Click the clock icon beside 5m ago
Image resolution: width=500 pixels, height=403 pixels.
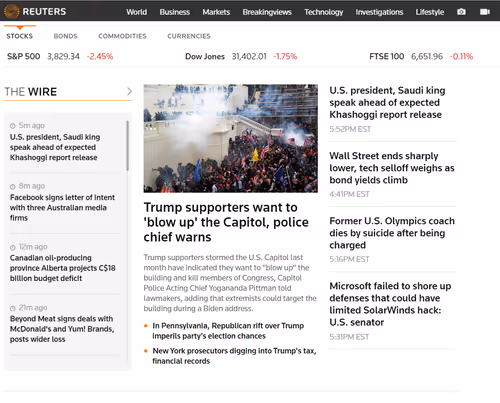[13, 126]
